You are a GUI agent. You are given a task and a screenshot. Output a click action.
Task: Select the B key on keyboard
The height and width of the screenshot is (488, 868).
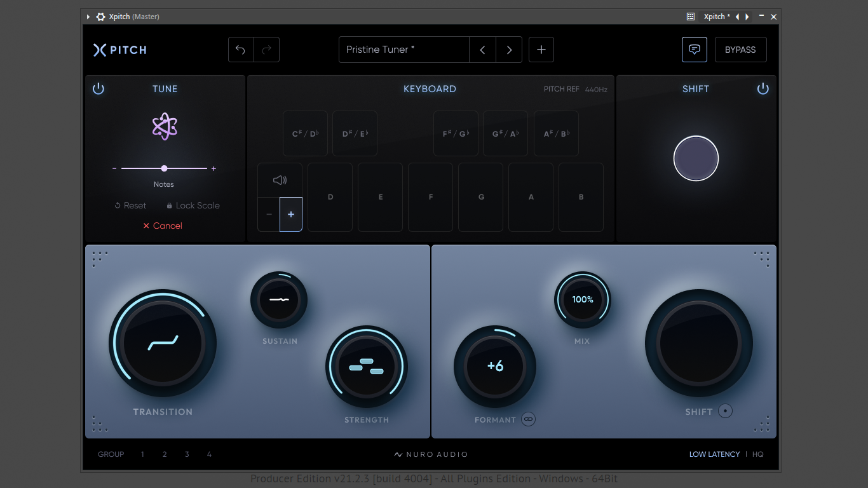coord(581,197)
